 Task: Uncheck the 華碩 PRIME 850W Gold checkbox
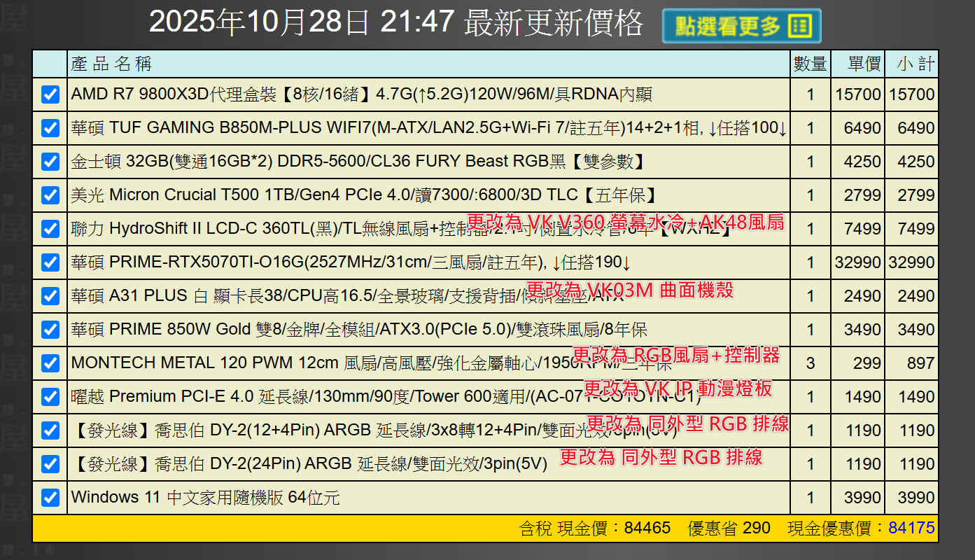tap(50, 330)
